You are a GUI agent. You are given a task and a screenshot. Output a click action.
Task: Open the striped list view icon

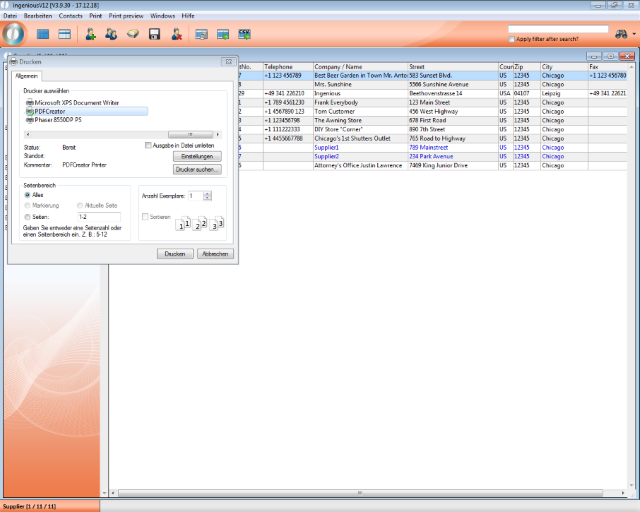64,34
